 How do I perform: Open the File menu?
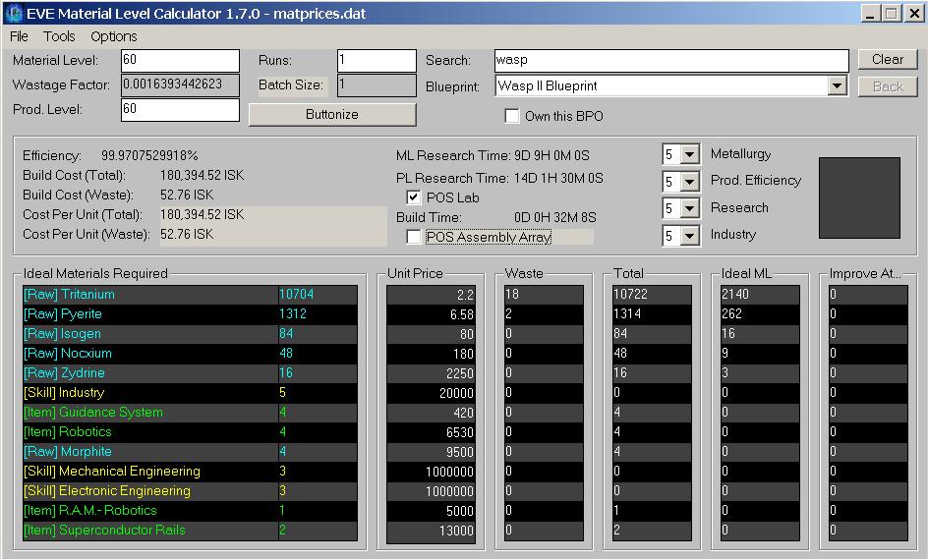tap(19, 36)
